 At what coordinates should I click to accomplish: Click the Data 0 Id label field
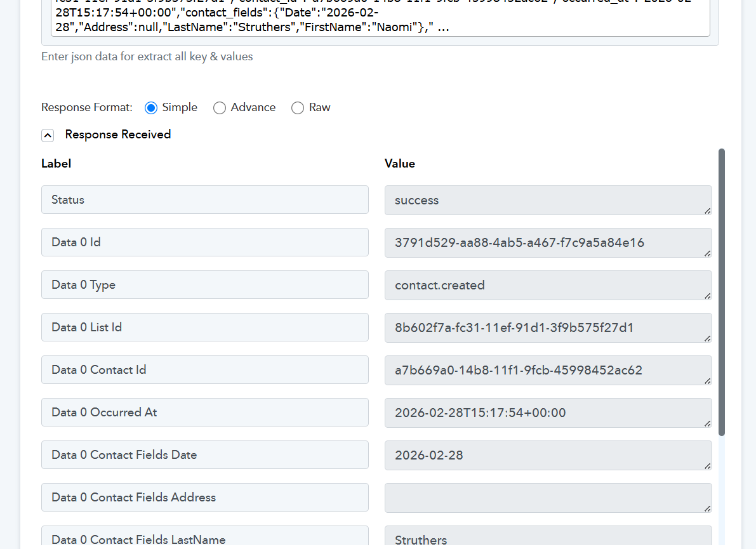pos(204,242)
